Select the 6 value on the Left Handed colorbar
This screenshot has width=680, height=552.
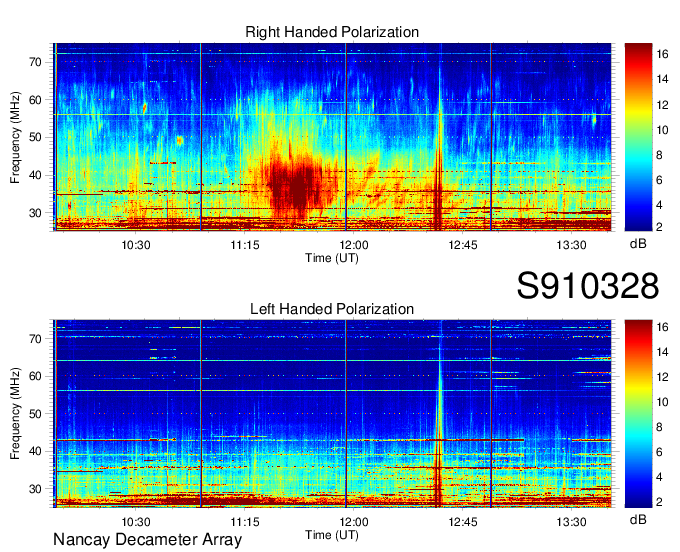[659, 452]
